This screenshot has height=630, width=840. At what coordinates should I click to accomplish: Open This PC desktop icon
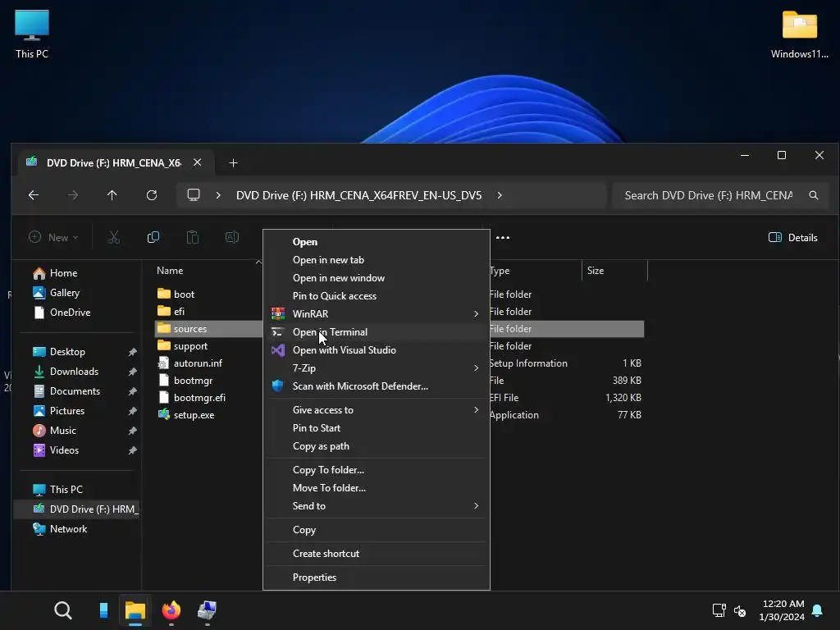click(32, 34)
